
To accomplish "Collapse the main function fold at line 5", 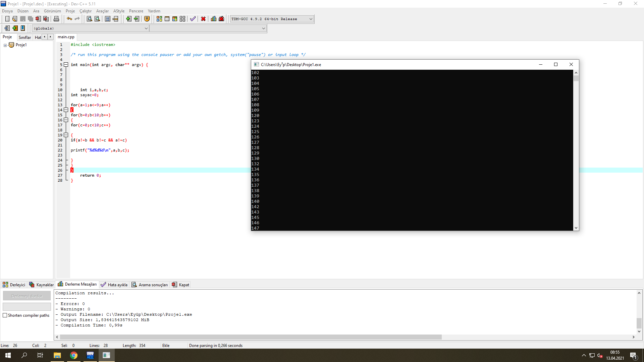I will pyautogui.click(x=66, y=65).
